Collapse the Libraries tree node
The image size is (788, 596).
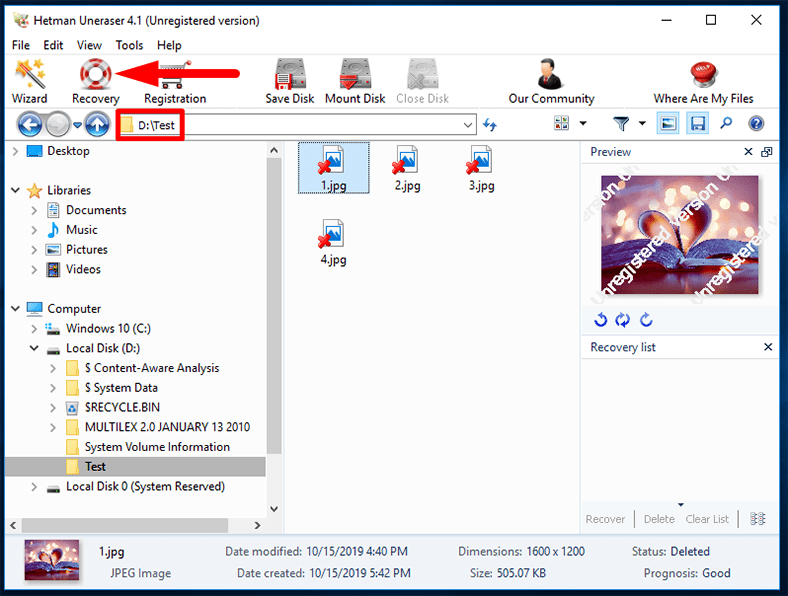pyautogui.click(x=16, y=190)
